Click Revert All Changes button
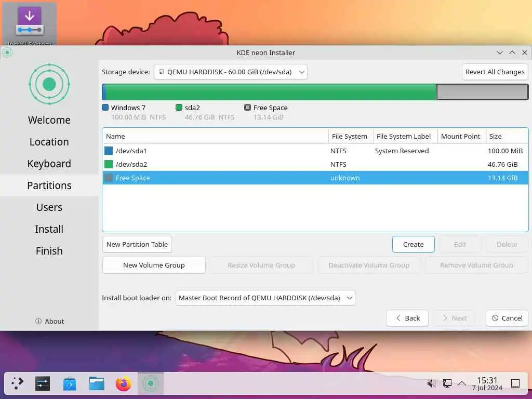 (495, 72)
